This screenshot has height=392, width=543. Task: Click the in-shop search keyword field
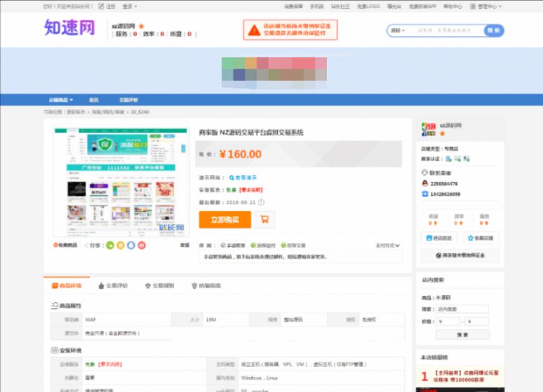pos(462,309)
